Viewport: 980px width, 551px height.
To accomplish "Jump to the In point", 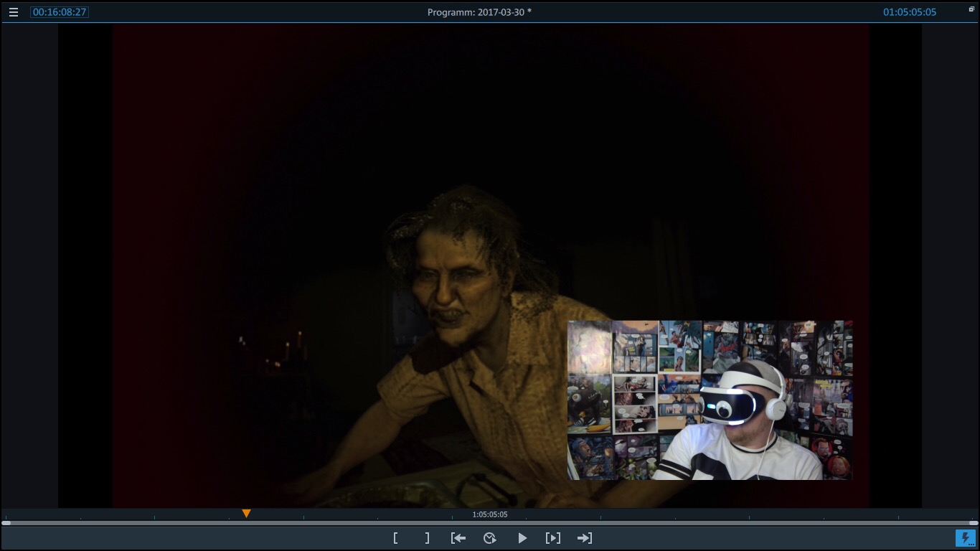I will pos(458,538).
